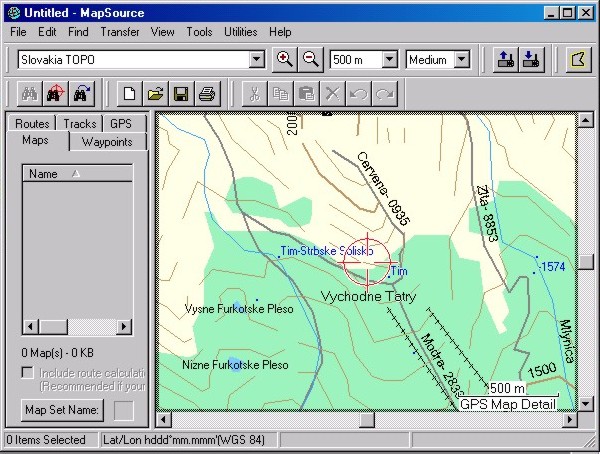
Task: Click Cervena- 0935 trail label
Action: click(x=384, y=189)
